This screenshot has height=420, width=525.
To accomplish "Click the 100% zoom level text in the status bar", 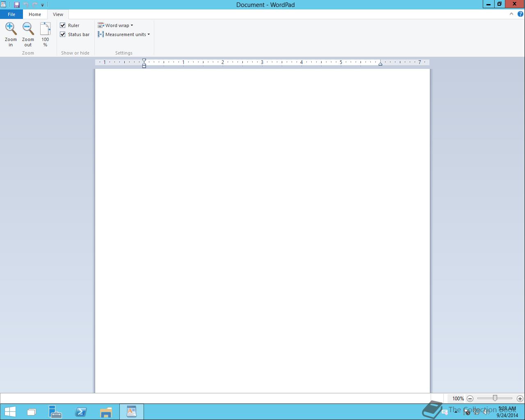I will click(458, 398).
